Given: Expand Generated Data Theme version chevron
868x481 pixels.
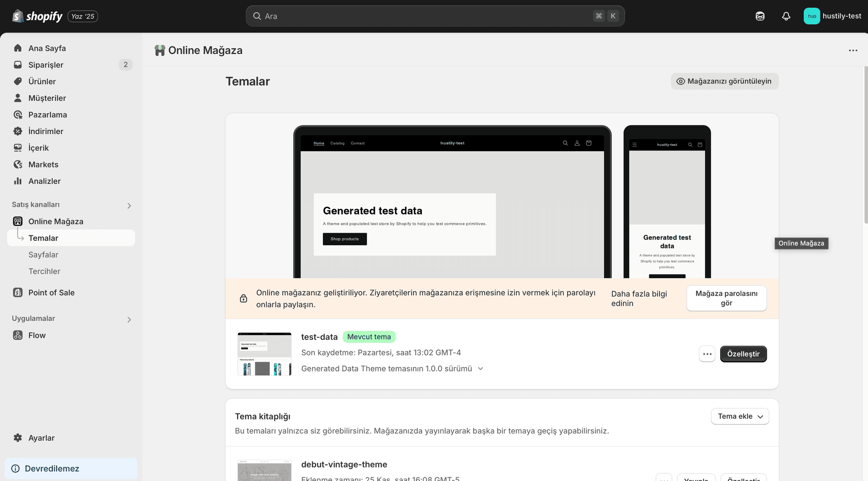Looking at the screenshot, I should (481, 368).
